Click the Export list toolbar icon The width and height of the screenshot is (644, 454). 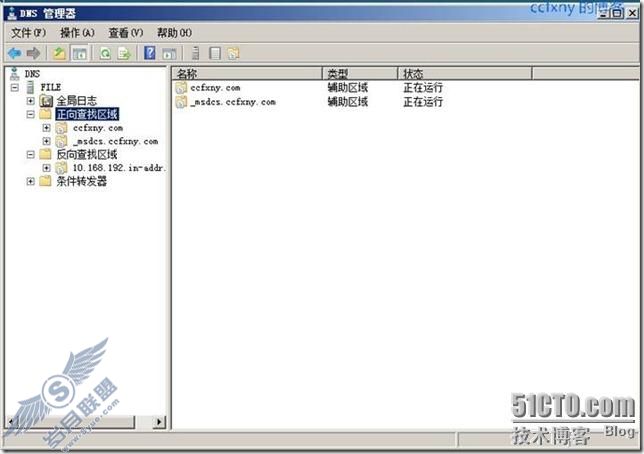click(x=124, y=53)
